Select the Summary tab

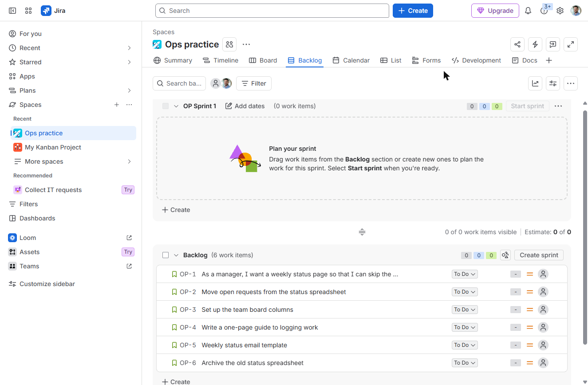click(x=173, y=60)
